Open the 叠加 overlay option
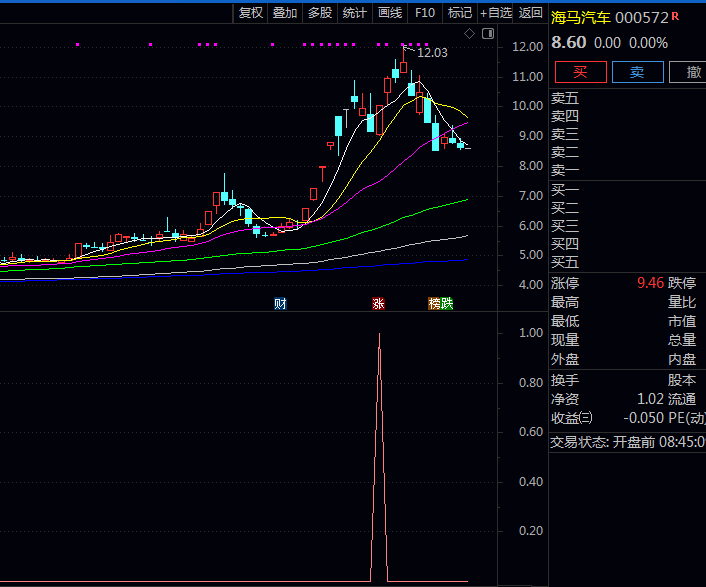This screenshot has width=706, height=587. point(285,13)
